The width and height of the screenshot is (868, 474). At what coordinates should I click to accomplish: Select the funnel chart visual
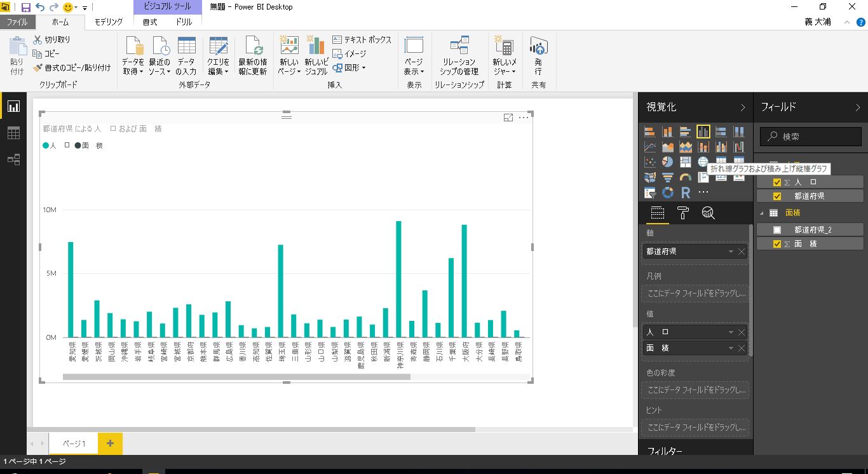(x=667, y=177)
